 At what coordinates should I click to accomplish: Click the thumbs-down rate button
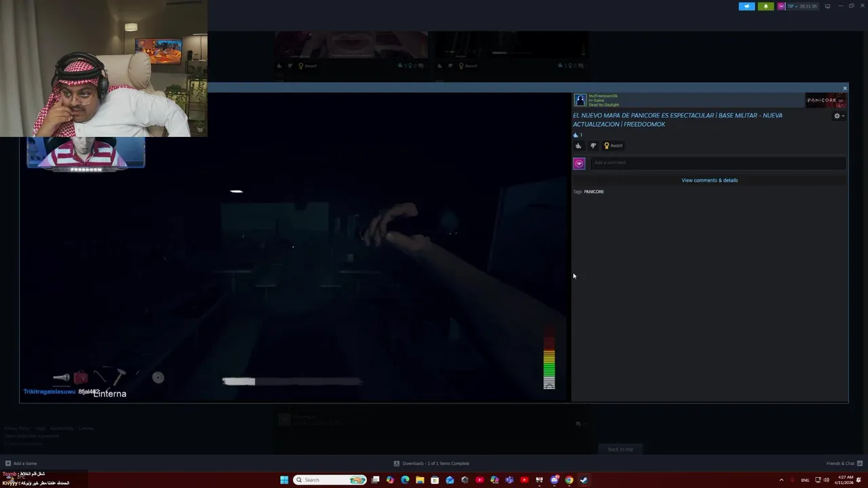pos(593,146)
